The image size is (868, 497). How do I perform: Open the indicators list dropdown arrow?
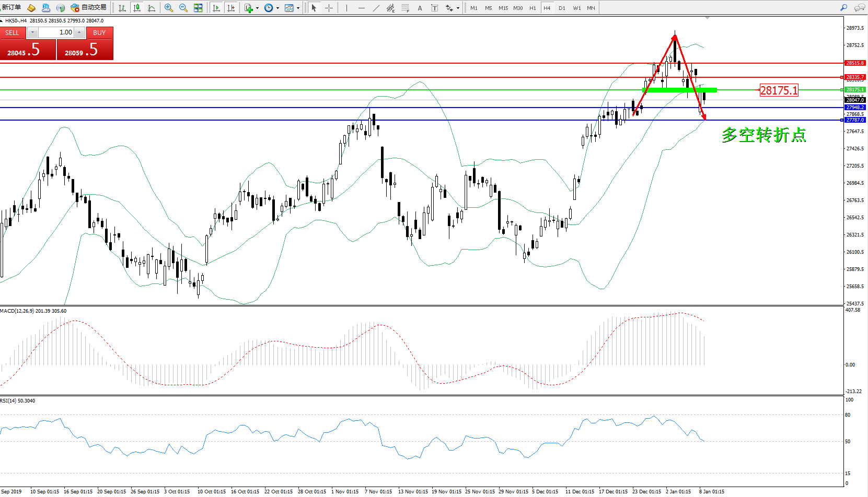pos(257,8)
